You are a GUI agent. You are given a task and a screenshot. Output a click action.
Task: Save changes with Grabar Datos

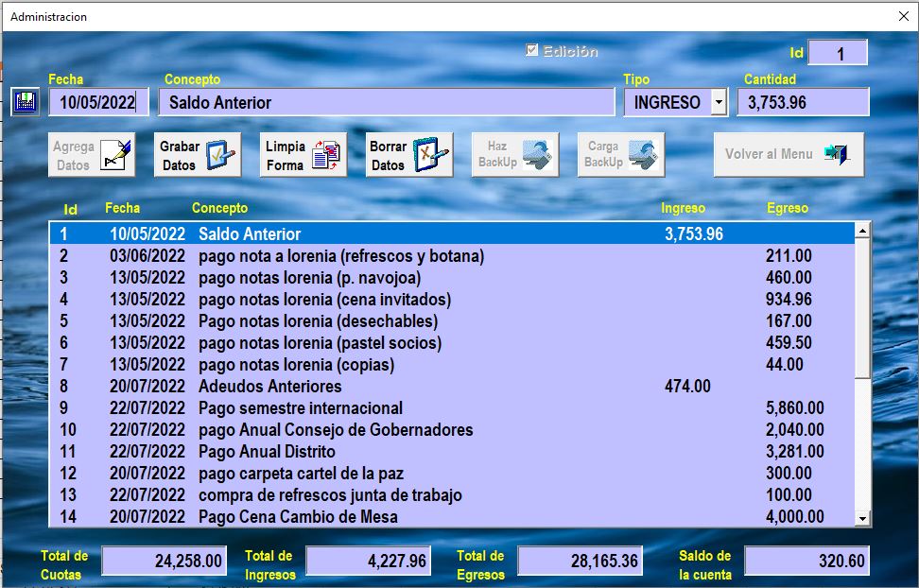(198, 155)
